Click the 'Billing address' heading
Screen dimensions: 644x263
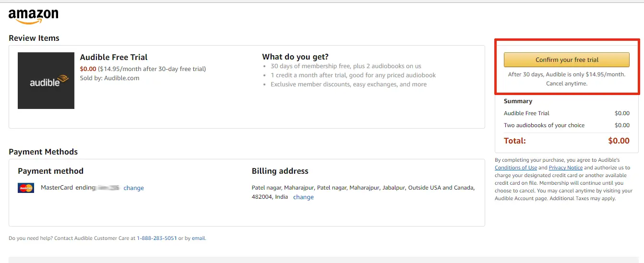coord(280,171)
